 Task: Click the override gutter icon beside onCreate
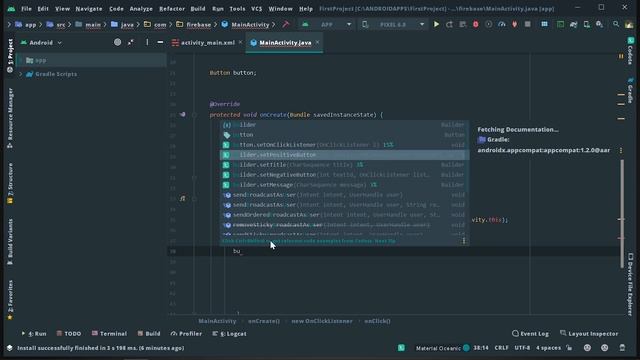pos(182,115)
